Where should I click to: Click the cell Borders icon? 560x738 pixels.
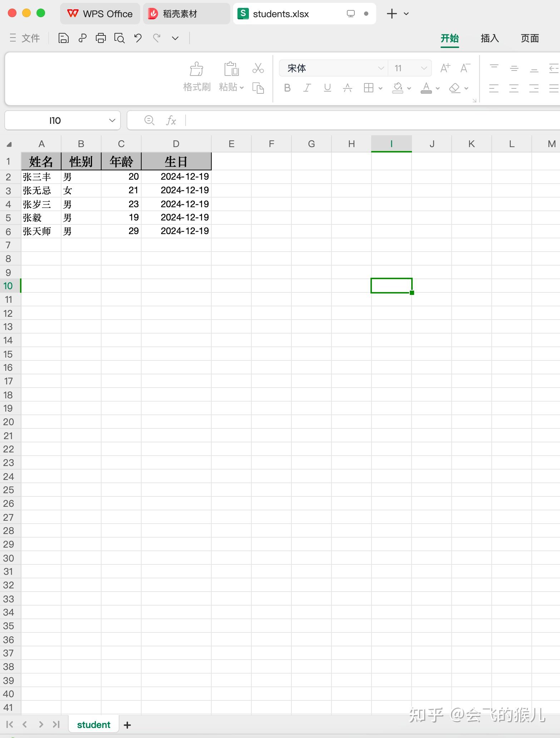coord(368,88)
